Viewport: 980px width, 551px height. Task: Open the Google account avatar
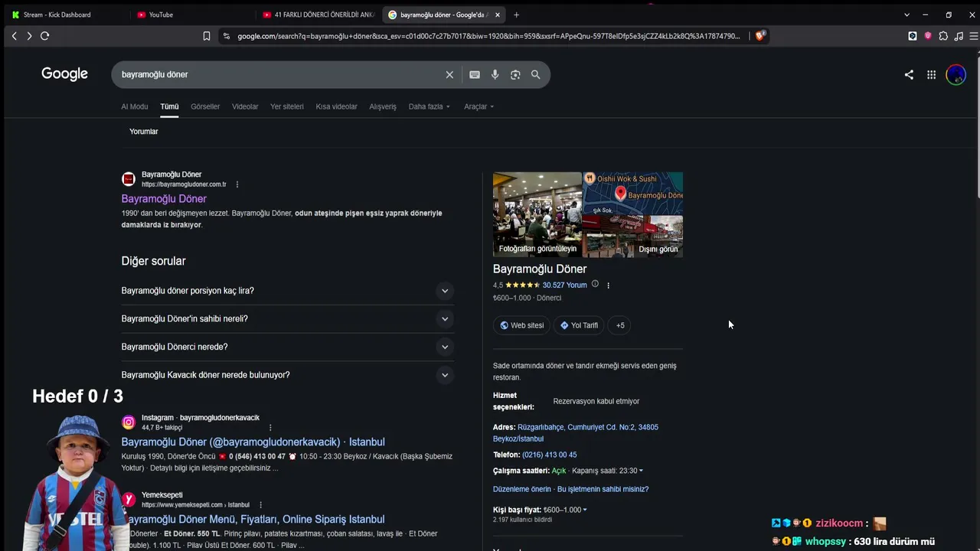click(955, 74)
